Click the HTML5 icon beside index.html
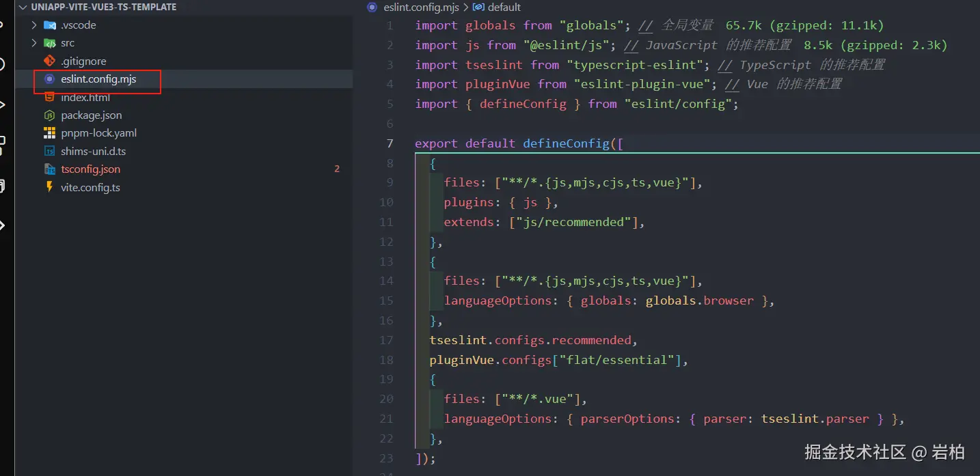Viewport: 980px width, 476px height. tap(49, 97)
